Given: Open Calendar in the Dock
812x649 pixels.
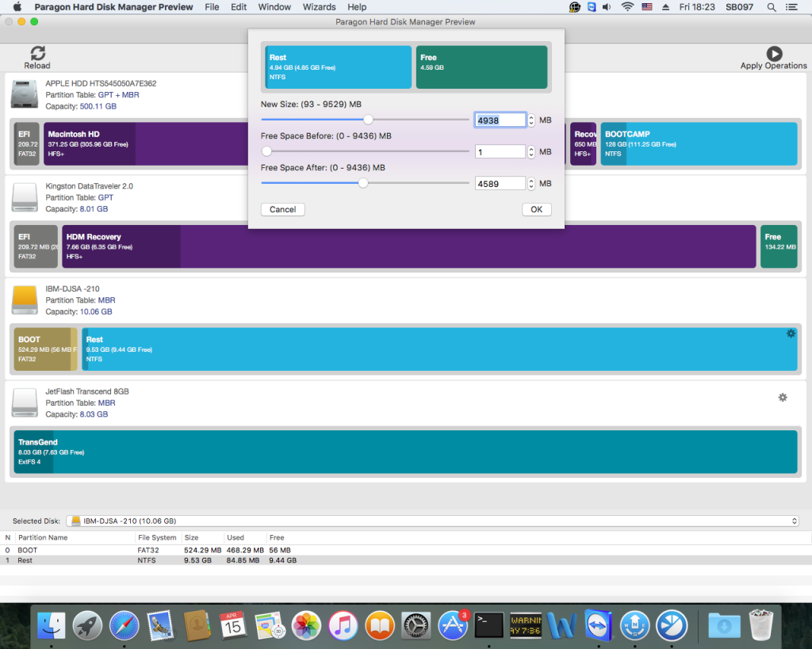Looking at the screenshot, I should click(x=234, y=625).
